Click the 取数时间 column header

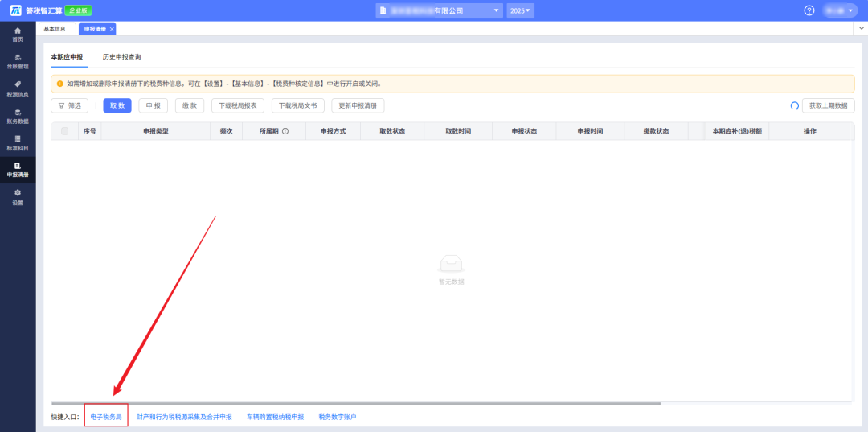point(458,131)
